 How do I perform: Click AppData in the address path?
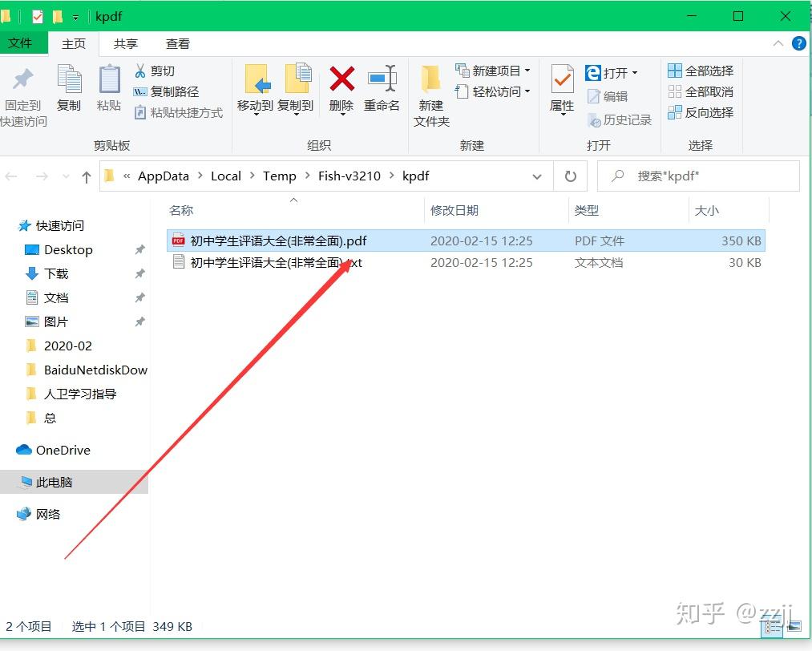point(164,176)
